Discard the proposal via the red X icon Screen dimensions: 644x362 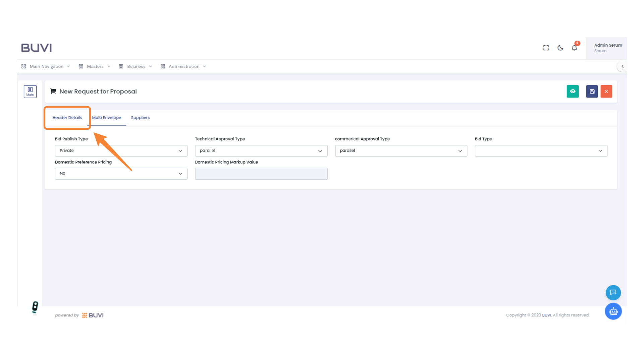point(606,91)
